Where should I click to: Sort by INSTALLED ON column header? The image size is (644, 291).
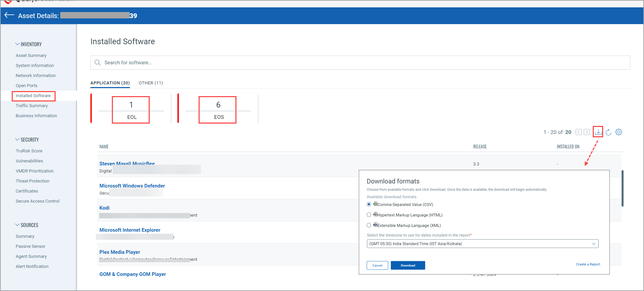point(568,147)
